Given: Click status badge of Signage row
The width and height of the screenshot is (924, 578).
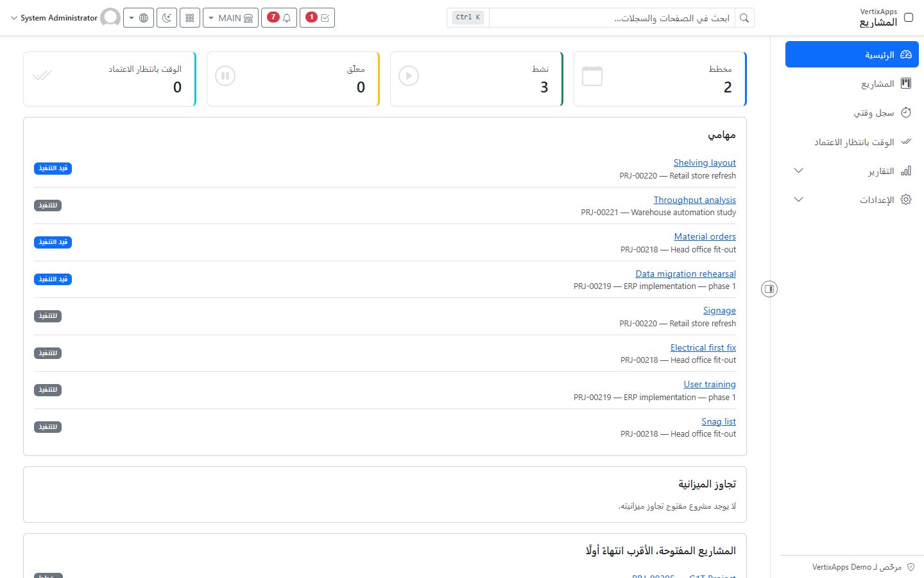Looking at the screenshot, I should [47, 316].
